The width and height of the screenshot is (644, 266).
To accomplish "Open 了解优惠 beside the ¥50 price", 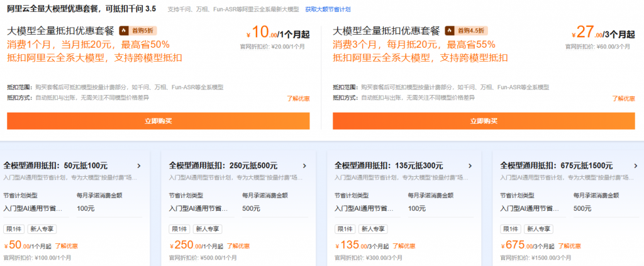I will coord(67,246).
